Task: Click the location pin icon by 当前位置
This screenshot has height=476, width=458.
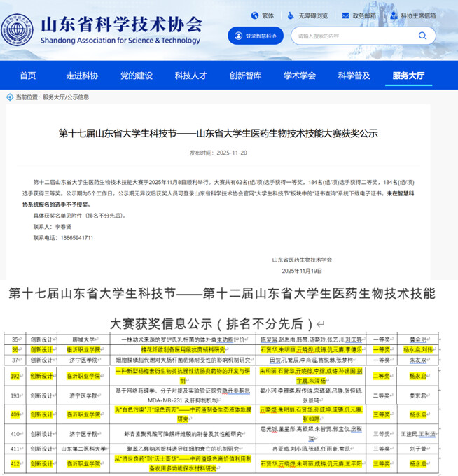Action: [x=9, y=97]
